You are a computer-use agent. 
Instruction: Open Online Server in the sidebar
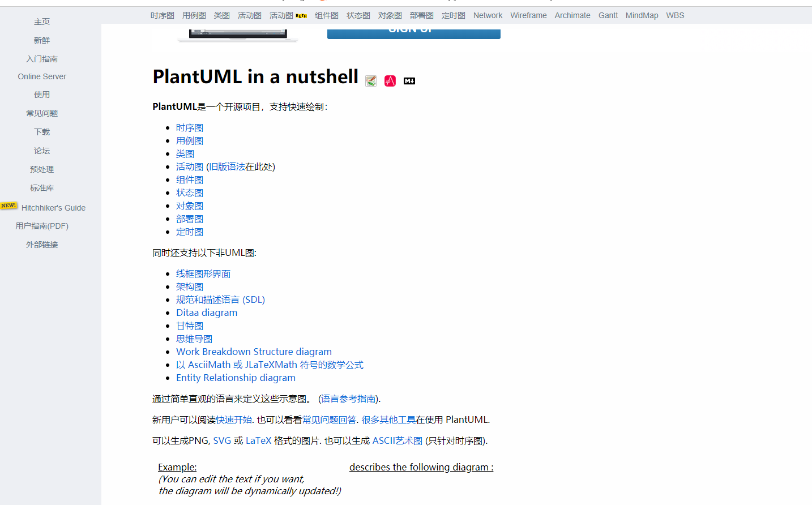(x=42, y=76)
